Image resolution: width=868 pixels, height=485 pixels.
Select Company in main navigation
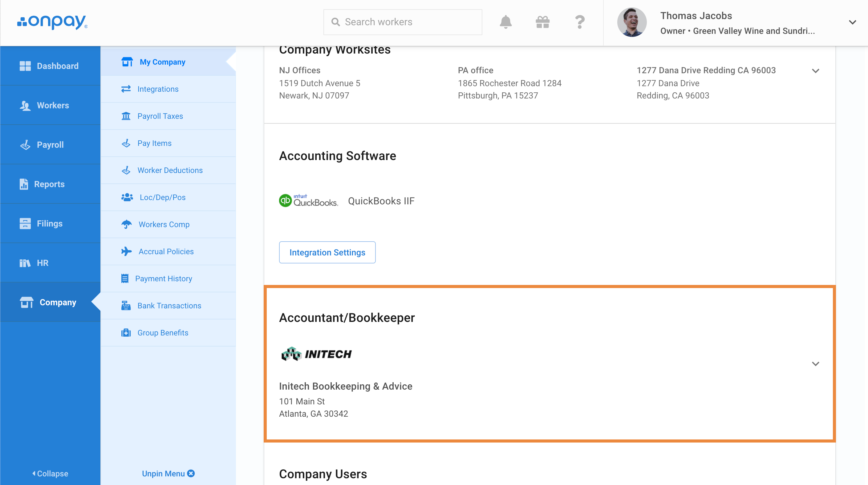[x=50, y=302]
